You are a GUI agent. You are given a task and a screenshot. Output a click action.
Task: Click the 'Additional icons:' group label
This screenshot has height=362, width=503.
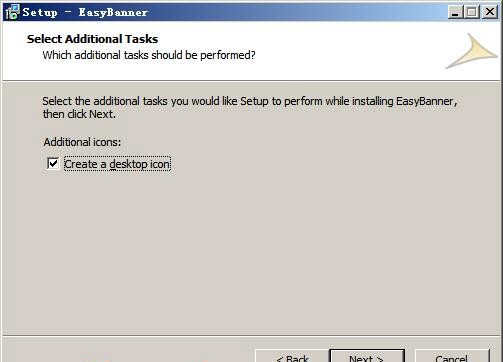[82, 142]
